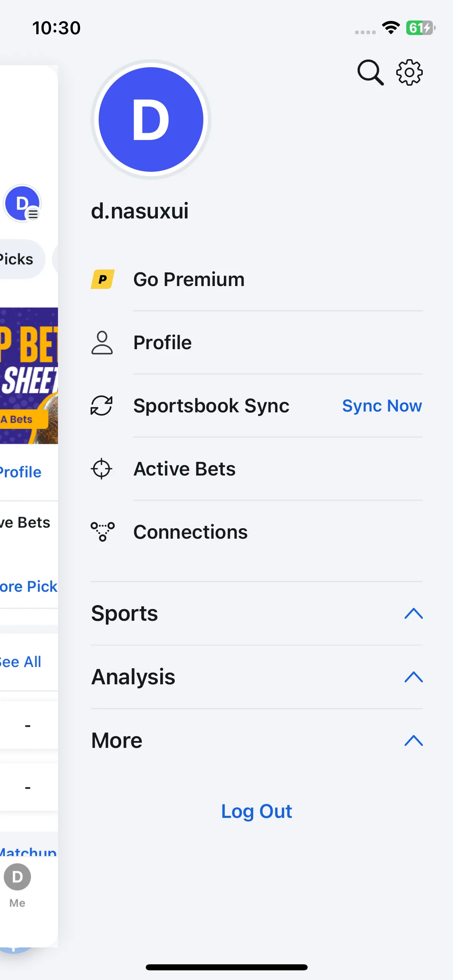453x980 pixels.
Task: Open the Connections menu item
Action: (257, 532)
